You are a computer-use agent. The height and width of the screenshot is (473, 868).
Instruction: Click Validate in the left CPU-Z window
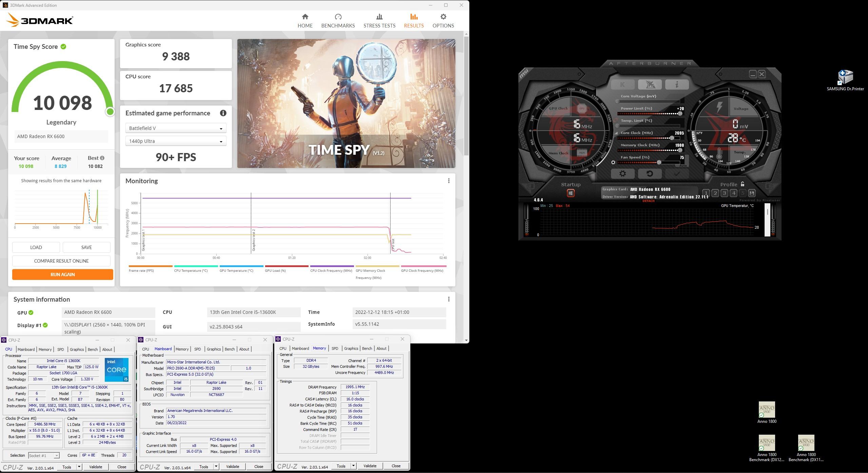[96, 467]
